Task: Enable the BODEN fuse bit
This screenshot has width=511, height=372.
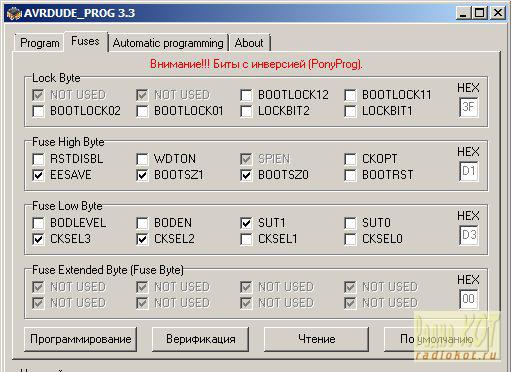Action: (142, 223)
